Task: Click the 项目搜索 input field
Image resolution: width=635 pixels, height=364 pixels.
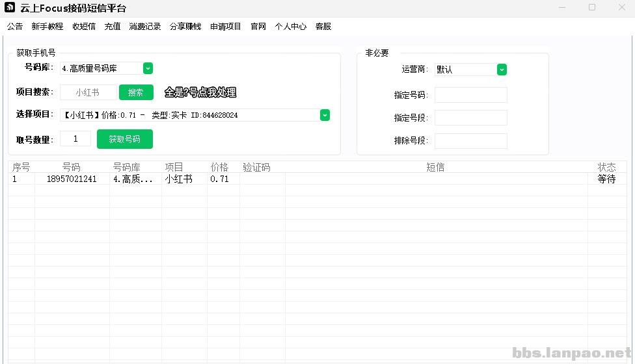Action: (x=88, y=92)
